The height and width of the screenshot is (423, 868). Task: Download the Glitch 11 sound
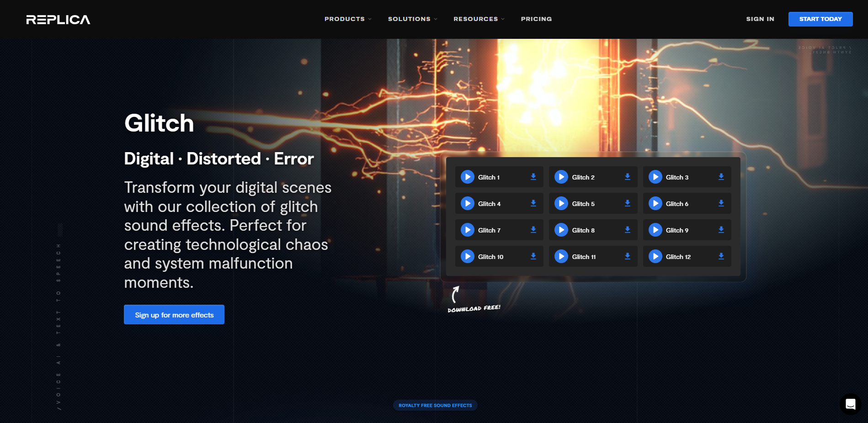627,256
